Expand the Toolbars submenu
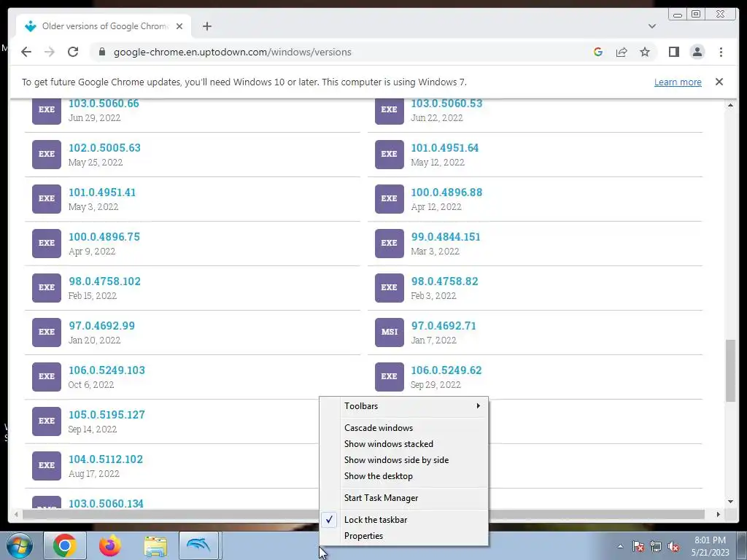Image resolution: width=747 pixels, height=560 pixels. (403, 406)
